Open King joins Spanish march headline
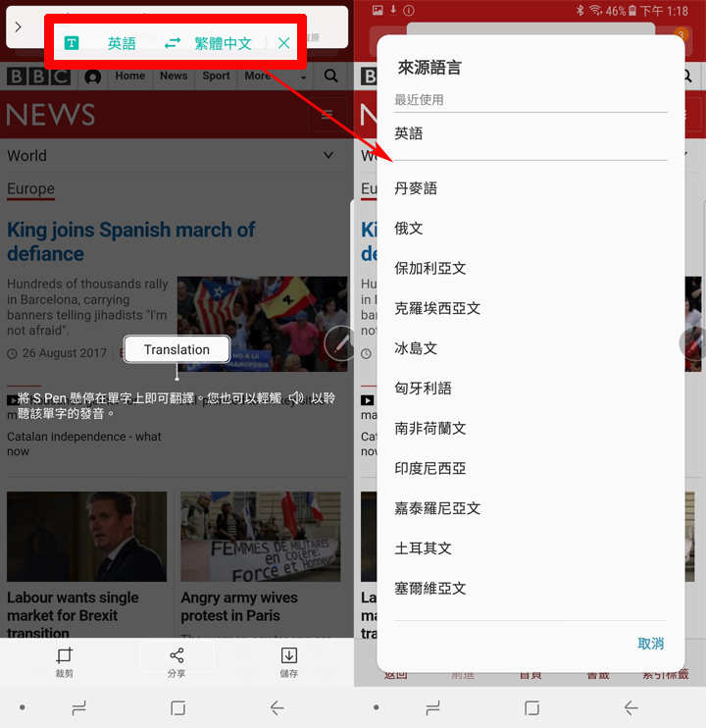The image size is (706, 728). [130, 241]
